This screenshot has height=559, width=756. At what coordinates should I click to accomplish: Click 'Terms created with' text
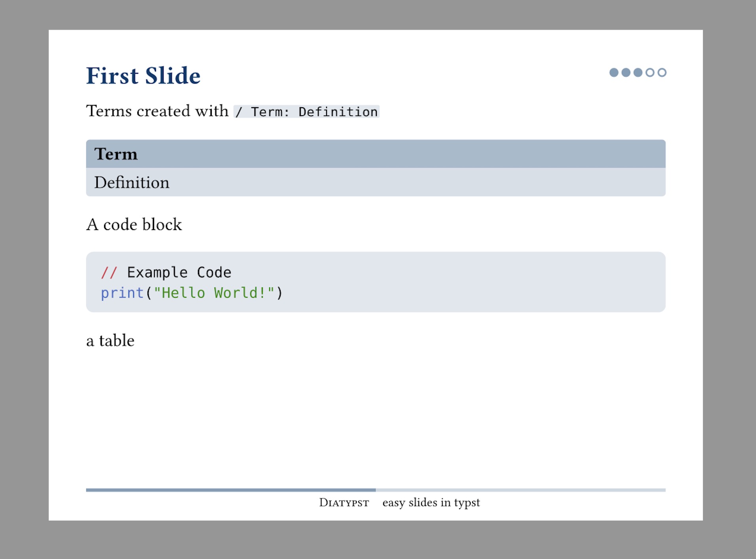tap(157, 111)
